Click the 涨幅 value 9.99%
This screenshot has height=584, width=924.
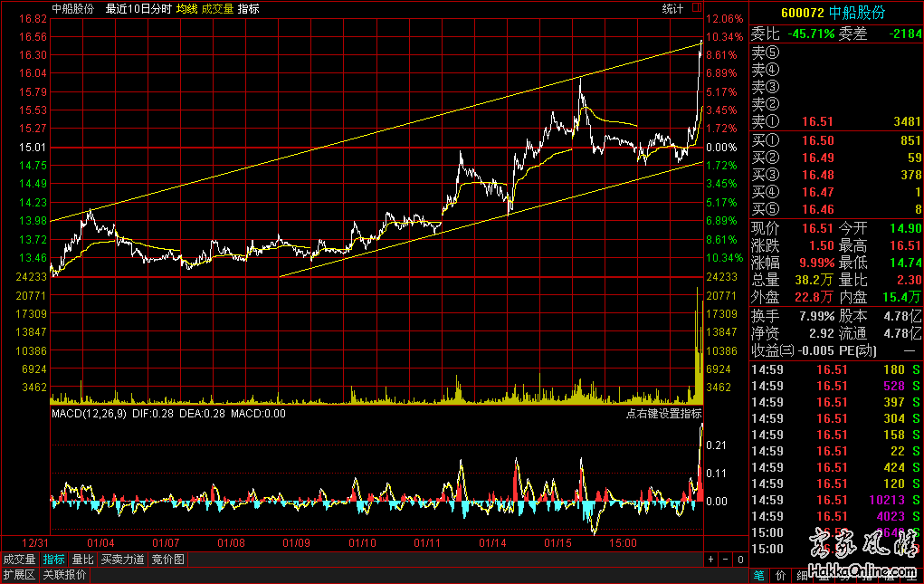(x=816, y=263)
